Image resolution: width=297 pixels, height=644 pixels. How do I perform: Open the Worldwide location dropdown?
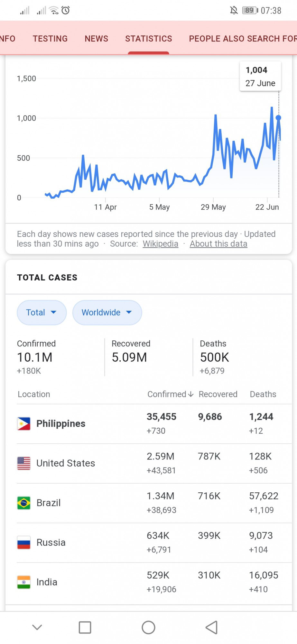(x=107, y=312)
